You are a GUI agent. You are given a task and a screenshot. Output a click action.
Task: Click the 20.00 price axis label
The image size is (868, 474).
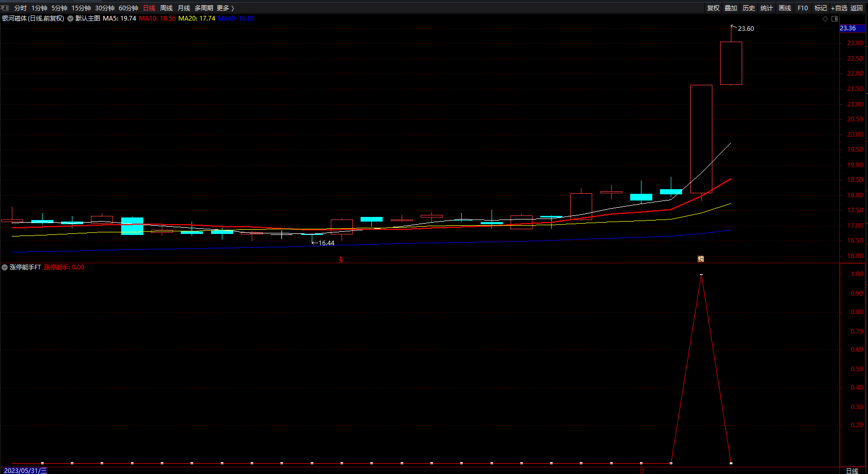(855, 135)
